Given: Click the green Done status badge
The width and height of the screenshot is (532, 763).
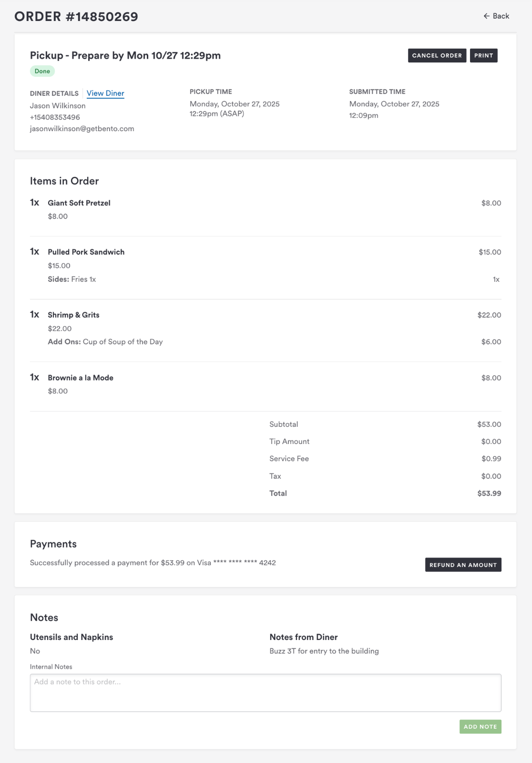Looking at the screenshot, I should (42, 72).
